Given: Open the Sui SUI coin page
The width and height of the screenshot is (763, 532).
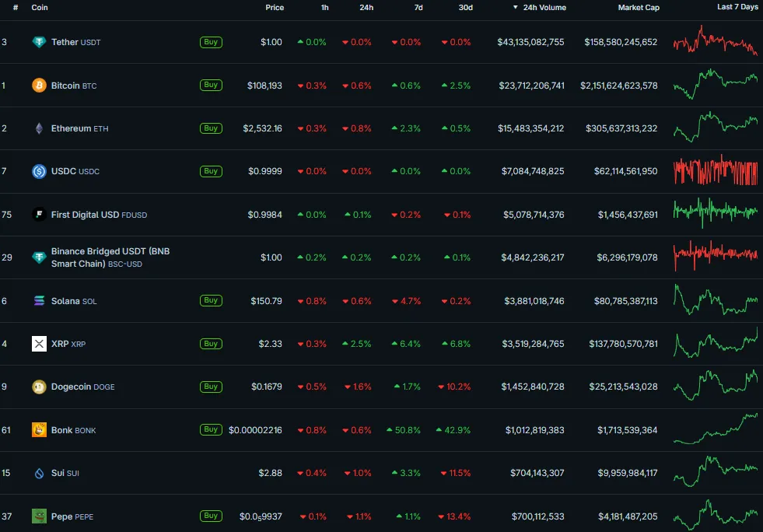Looking at the screenshot, I should click(65, 473).
